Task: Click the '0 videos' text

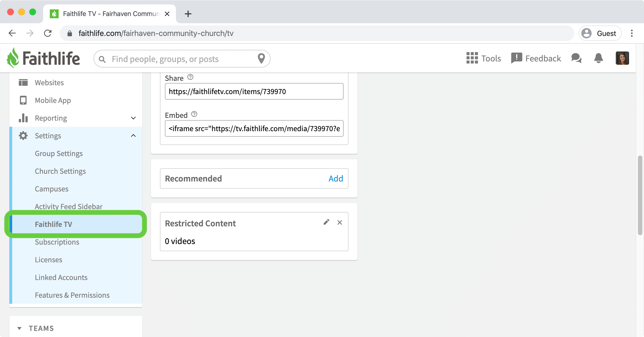Action: 180,241
